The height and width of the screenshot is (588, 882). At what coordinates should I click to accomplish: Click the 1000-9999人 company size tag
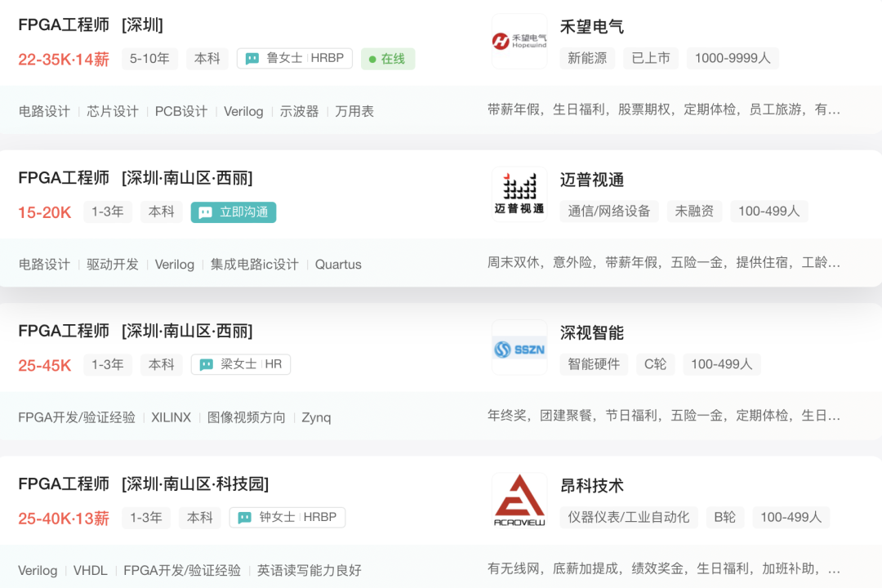click(x=733, y=58)
